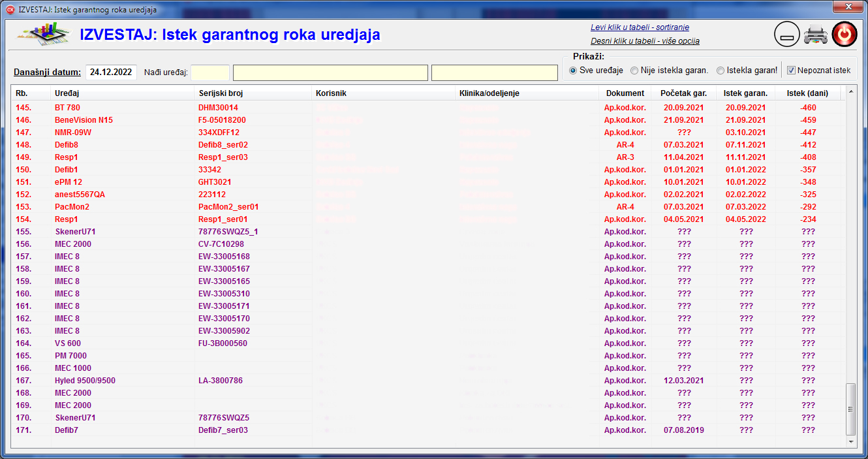Click expiry date '07.11.2021' cell
868x459 pixels.
pyautogui.click(x=746, y=145)
